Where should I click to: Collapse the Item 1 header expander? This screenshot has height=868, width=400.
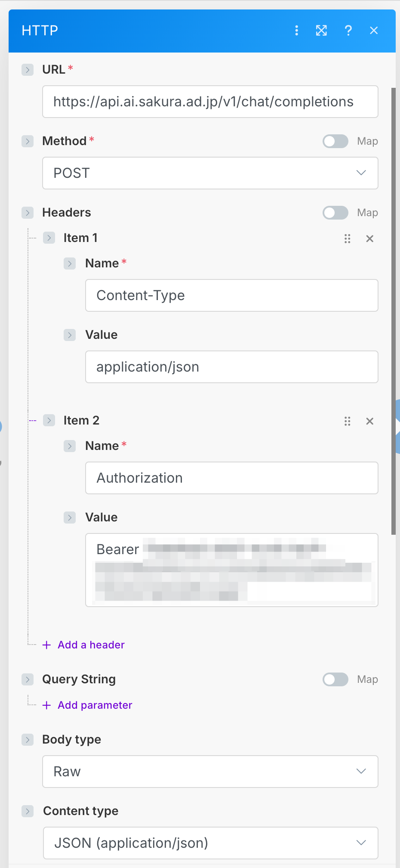click(49, 238)
